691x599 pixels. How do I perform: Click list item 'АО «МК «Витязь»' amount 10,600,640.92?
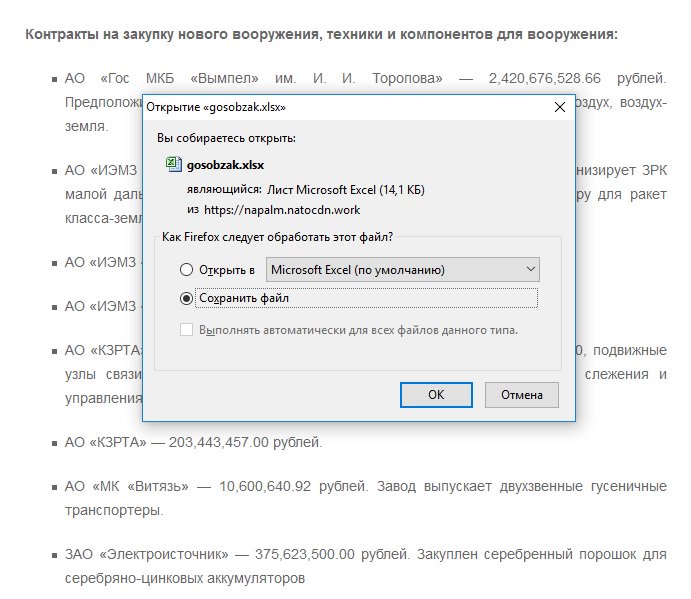265,486
